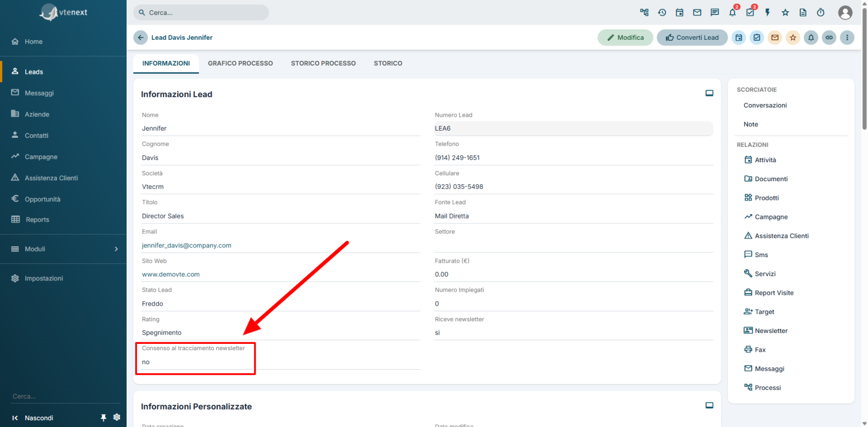This screenshot has width=868, height=427.
Task: Open the favorites star icon in top bar
Action: 785,12
